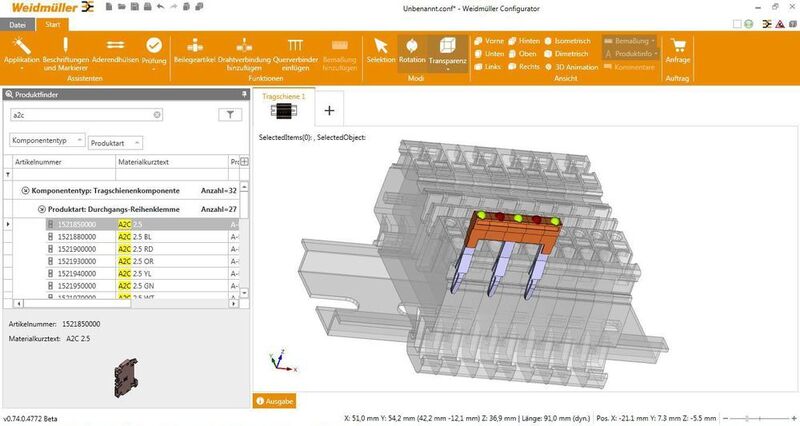Insert a Querverbinder cross-connector

click(x=295, y=51)
